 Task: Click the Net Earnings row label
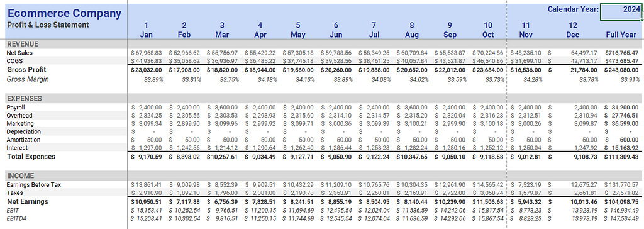coord(28,202)
